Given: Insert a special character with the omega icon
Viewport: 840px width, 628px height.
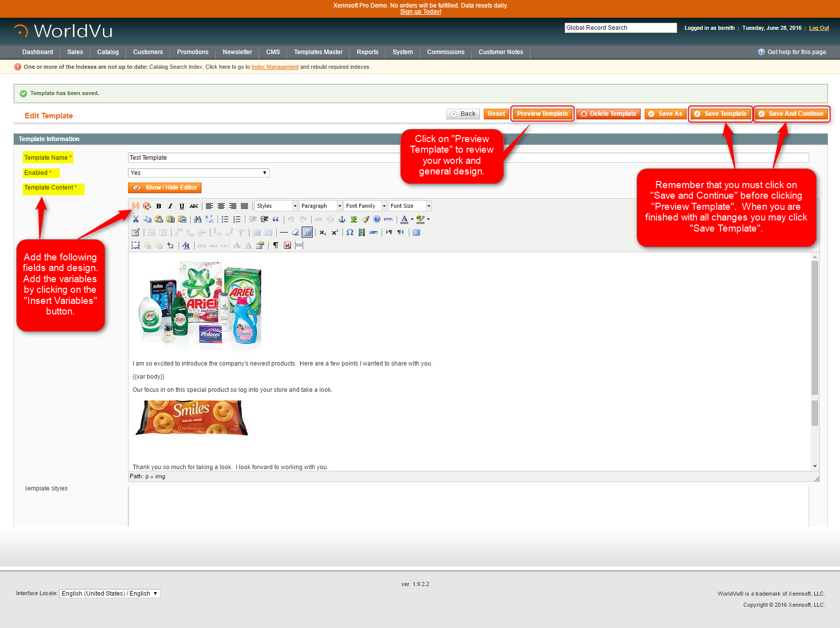Looking at the screenshot, I should (350, 232).
